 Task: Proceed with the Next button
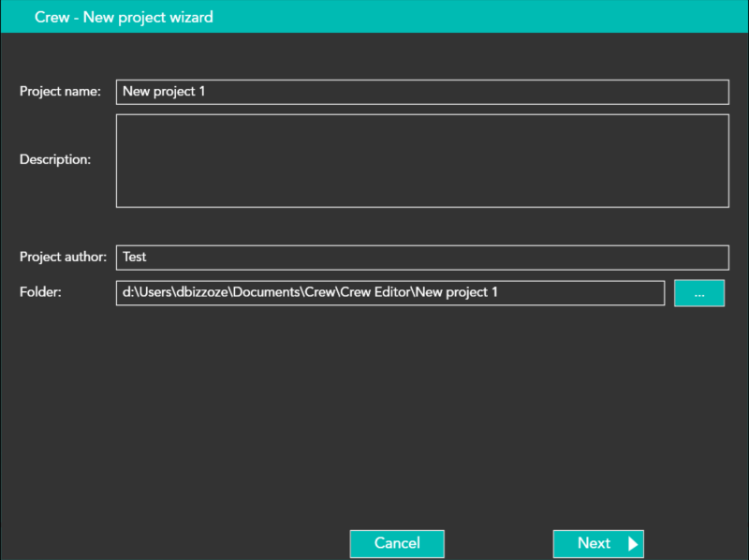point(597,544)
